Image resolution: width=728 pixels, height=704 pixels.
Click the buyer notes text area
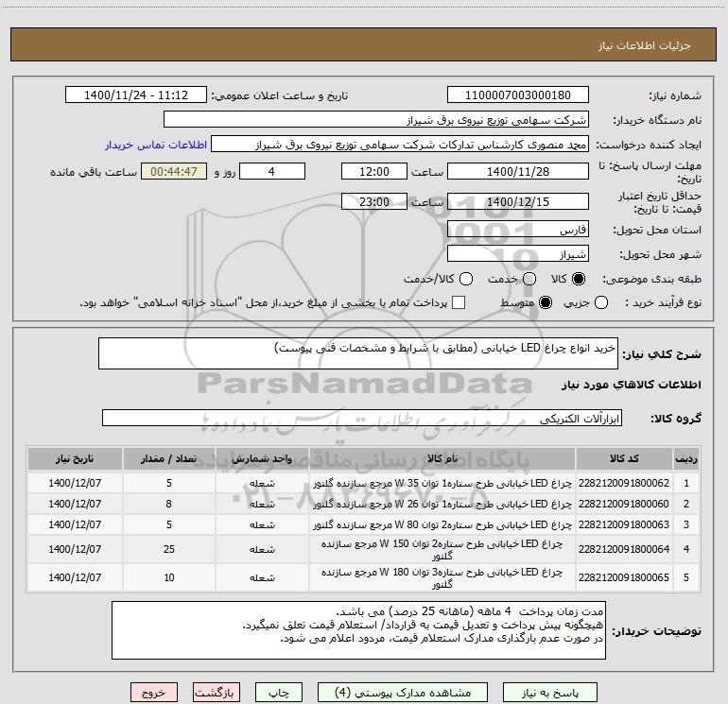click(x=358, y=630)
